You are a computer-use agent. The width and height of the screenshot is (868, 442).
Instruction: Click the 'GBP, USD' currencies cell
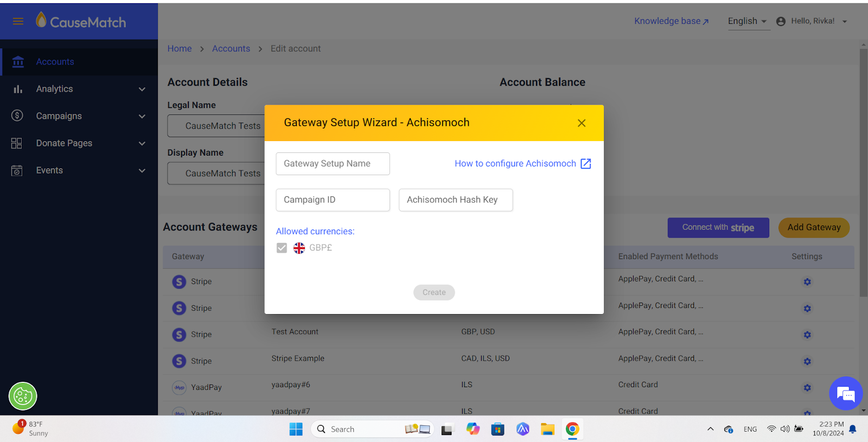pos(478,332)
